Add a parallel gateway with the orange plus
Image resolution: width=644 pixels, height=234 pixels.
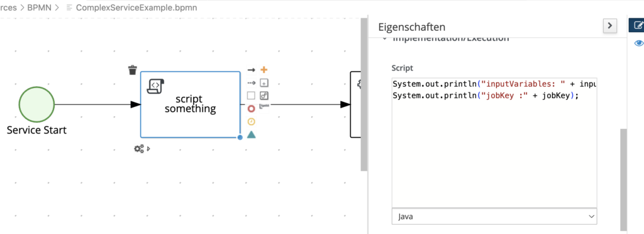[x=264, y=70]
